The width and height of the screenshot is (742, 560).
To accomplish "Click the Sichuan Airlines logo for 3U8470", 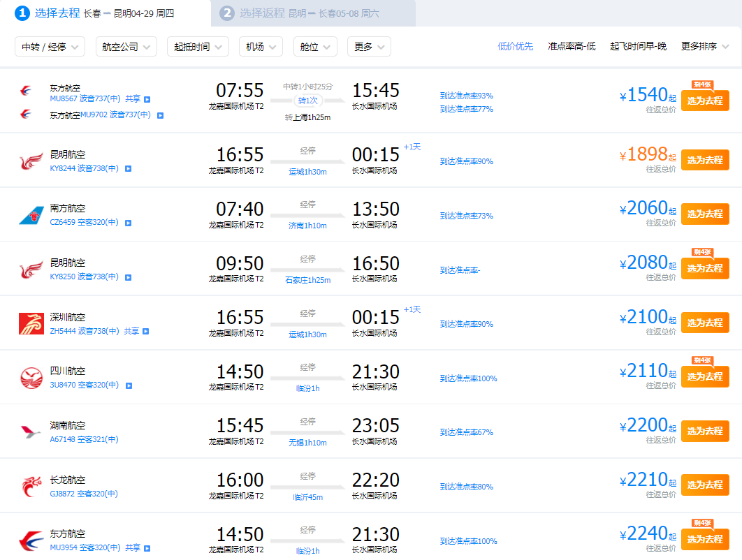I will point(31,378).
